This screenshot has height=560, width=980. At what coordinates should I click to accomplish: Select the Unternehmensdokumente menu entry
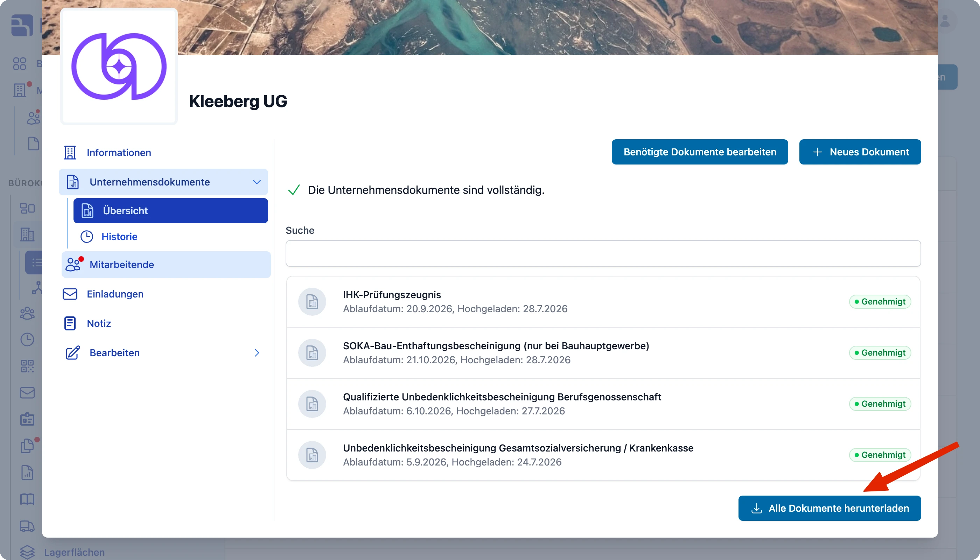click(163, 182)
